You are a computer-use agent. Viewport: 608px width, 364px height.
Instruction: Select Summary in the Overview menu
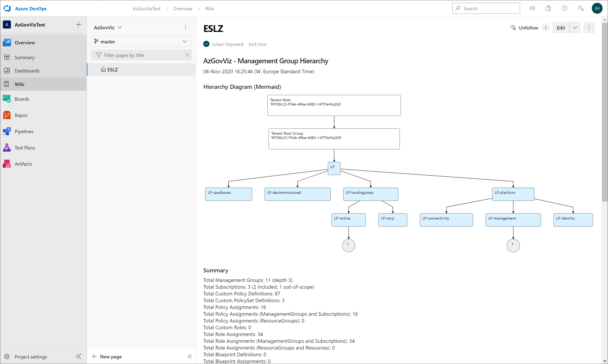pos(24,57)
